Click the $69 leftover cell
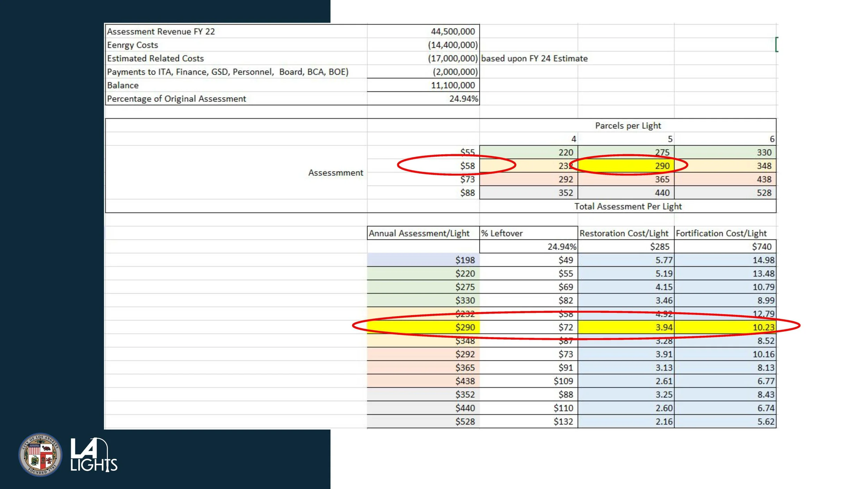Image resolution: width=868 pixels, height=489 pixels. click(529, 287)
